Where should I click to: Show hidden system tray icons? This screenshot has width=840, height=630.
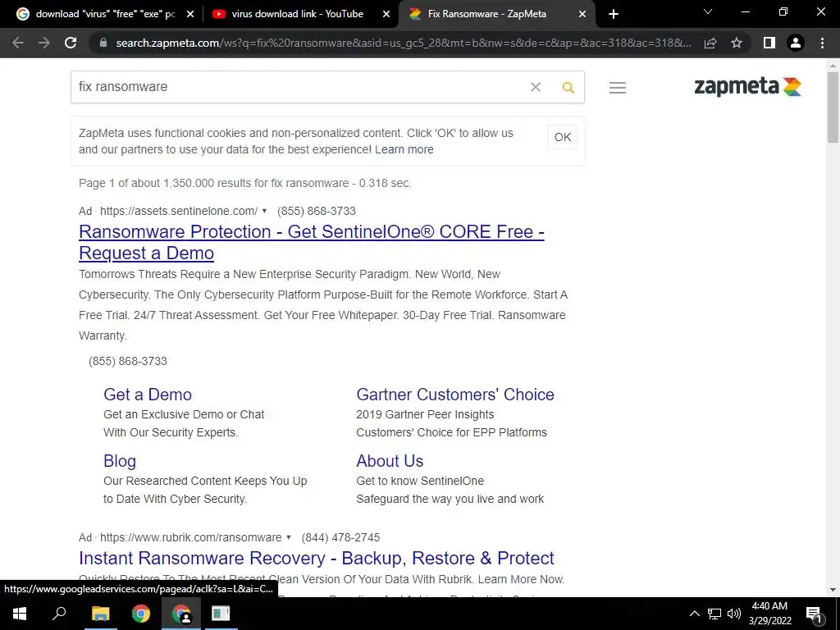[694, 614]
